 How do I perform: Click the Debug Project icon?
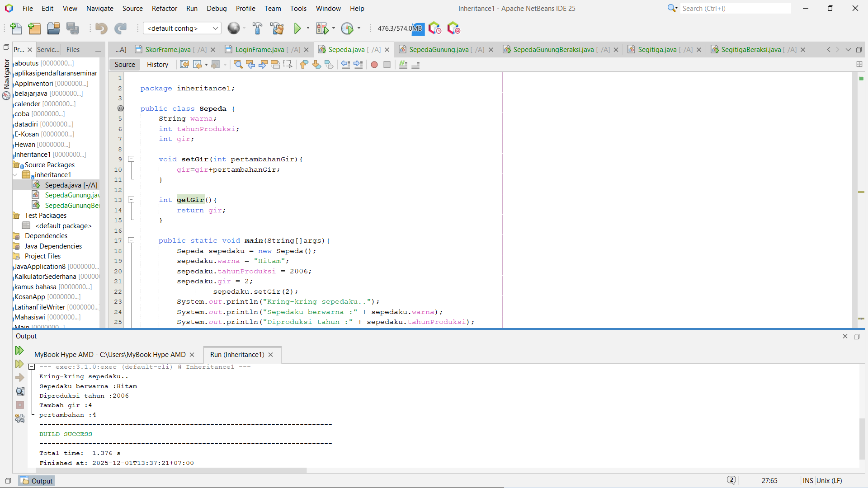[322, 28]
